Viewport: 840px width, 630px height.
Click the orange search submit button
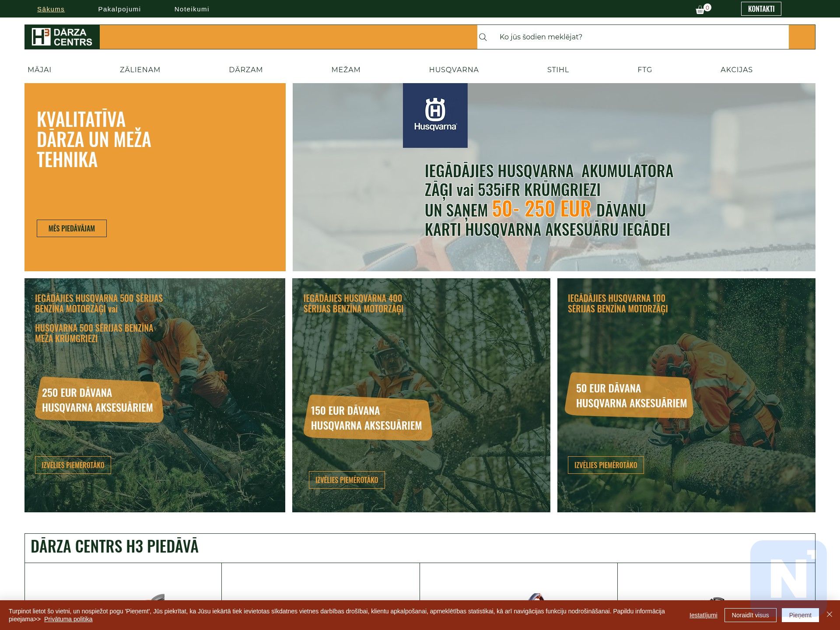(x=801, y=37)
